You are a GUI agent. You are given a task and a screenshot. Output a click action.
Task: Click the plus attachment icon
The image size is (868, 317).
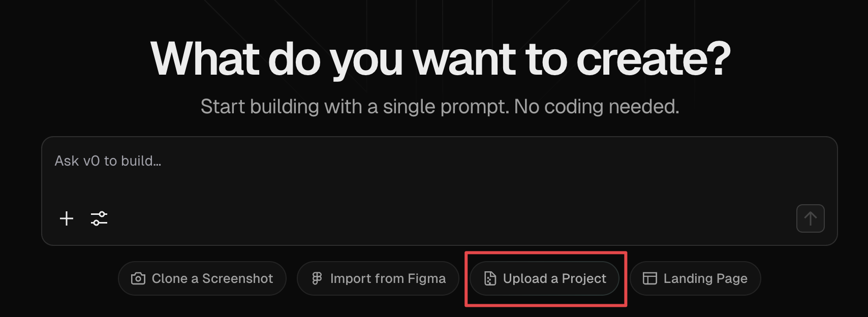click(x=67, y=218)
